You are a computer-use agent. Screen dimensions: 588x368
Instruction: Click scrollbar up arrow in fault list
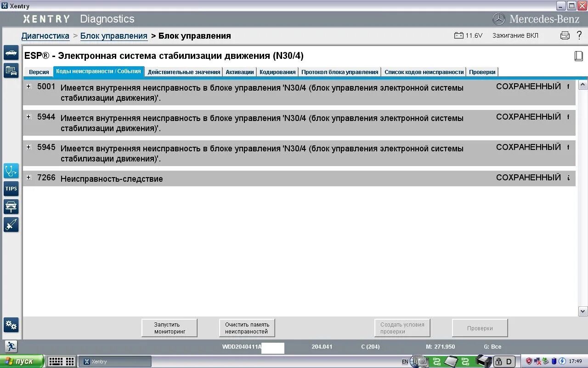[582, 85]
